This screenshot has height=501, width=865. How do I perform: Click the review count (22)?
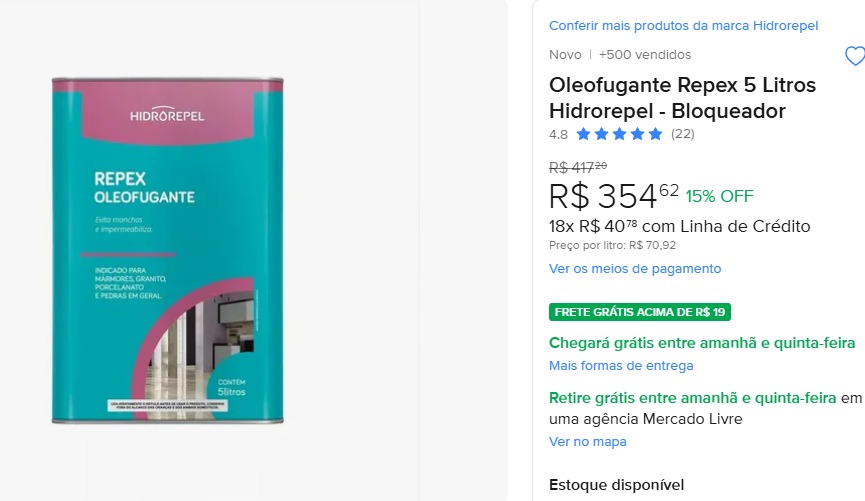pos(683,134)
